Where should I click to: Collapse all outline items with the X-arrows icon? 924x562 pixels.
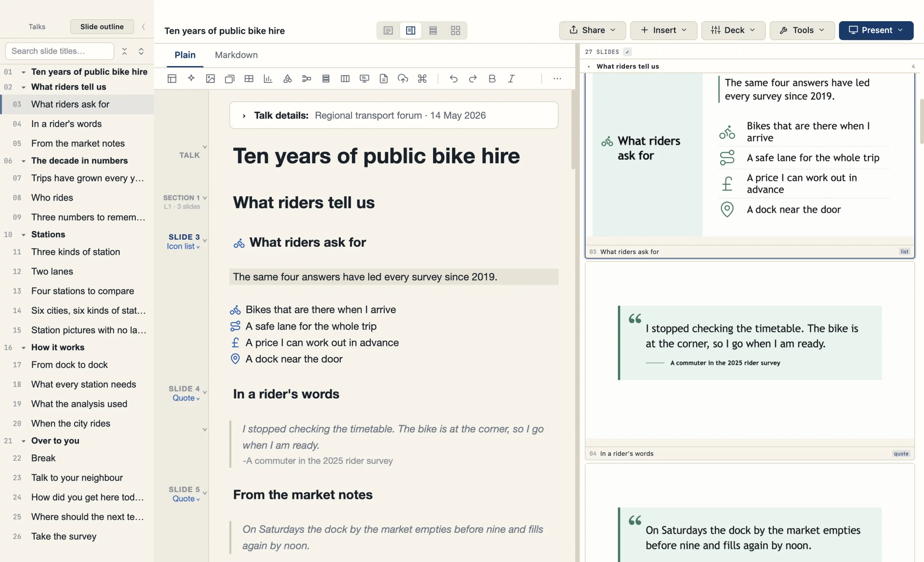click(x=124, y=51)
